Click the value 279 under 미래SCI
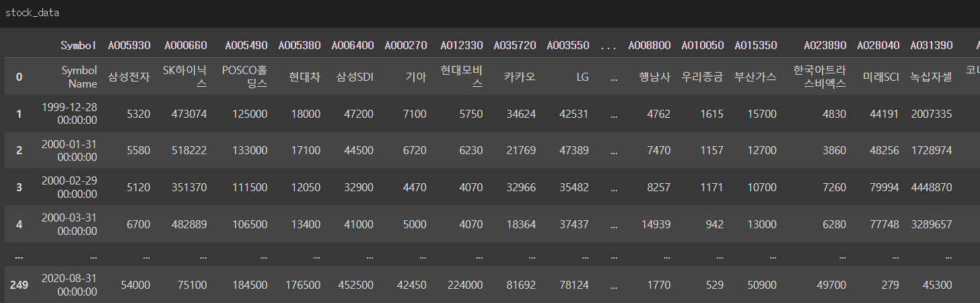Viewport: 980px width, 303px height. click(x=890, y=285)
